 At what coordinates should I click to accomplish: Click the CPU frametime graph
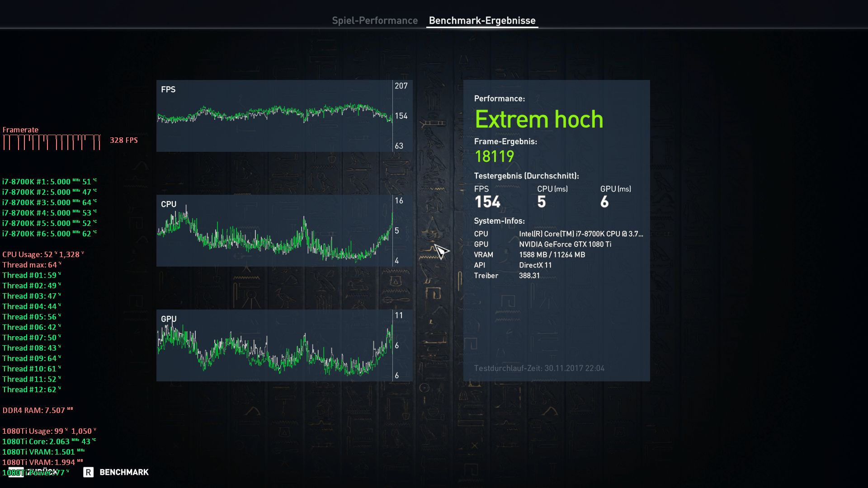(274, 230)
